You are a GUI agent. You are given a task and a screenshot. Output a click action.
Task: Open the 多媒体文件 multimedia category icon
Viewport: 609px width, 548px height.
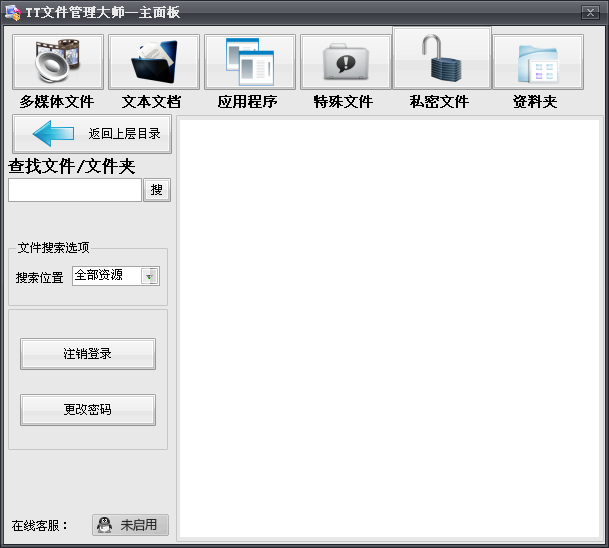pyautogui.click(x=58, y=62)
